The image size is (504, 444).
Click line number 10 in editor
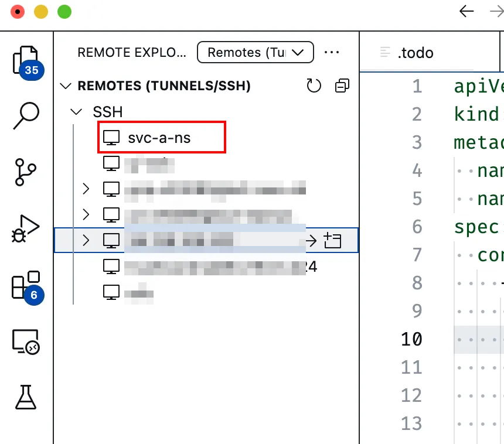(411, 339)
